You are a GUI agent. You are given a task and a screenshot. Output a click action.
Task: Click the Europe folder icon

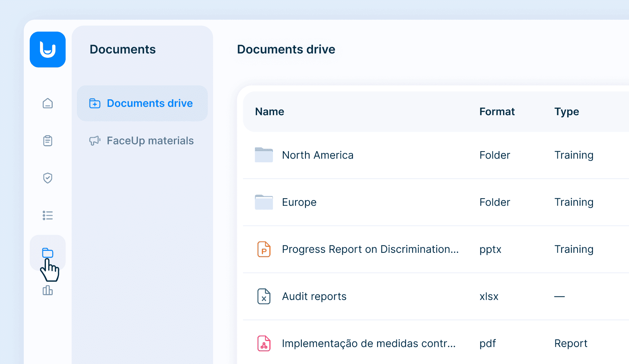[264, 202]
